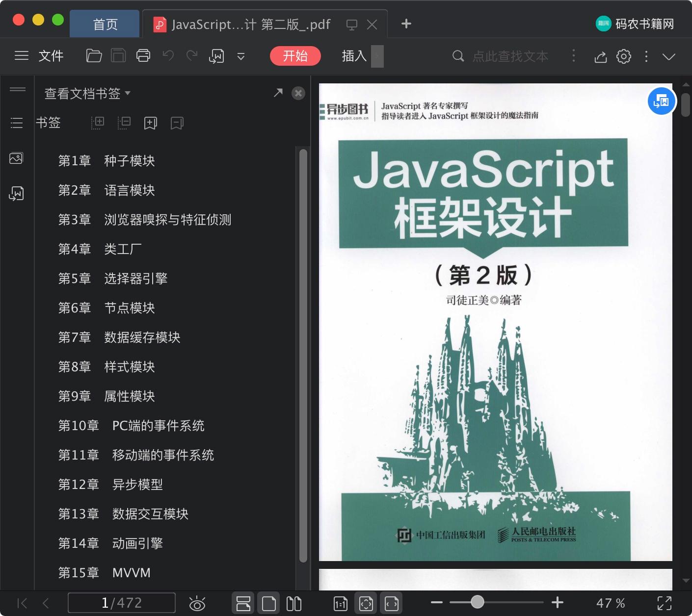Close the bookmark panel with X
This screenshot has width=692, height=616.
click(x=298, y=93)
